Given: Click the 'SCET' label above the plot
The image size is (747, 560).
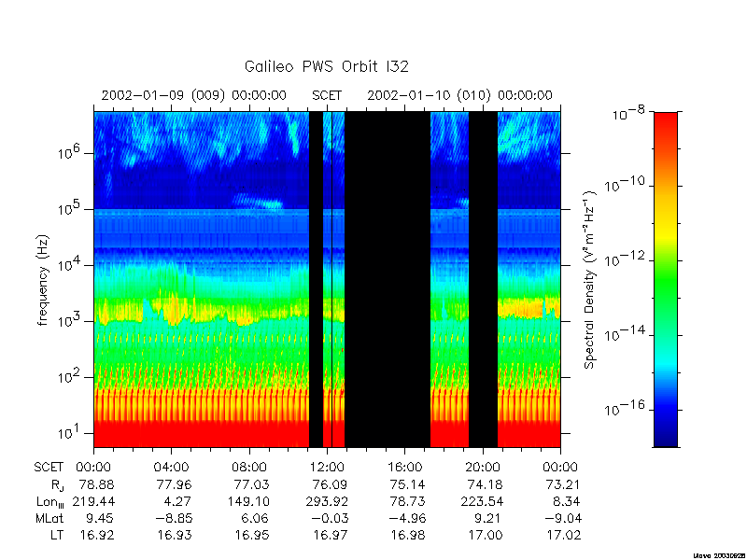Looking at the screenshot, I should [327, 95].
